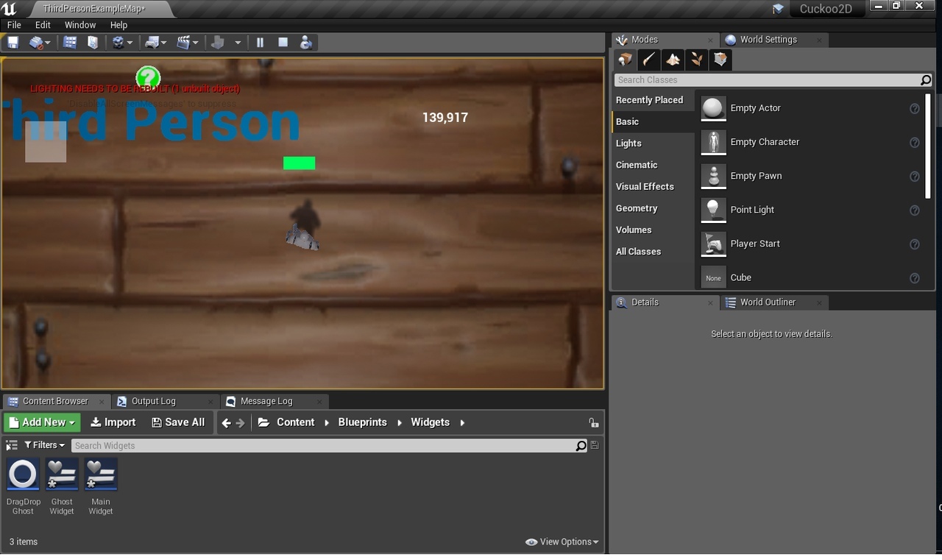Expand the Blueprints dropdown arrow
The height and width of the screenshot is (560, 942).
pos(164,43)
